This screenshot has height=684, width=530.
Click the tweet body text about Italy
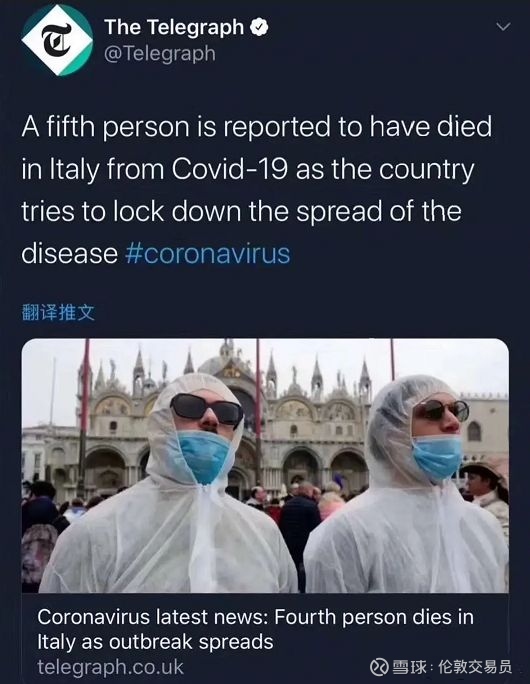tap(256, 189)
